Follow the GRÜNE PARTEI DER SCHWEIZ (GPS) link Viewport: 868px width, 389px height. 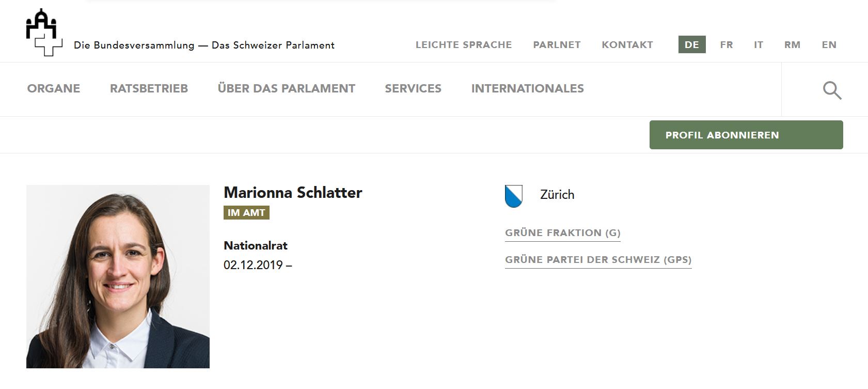598,260
